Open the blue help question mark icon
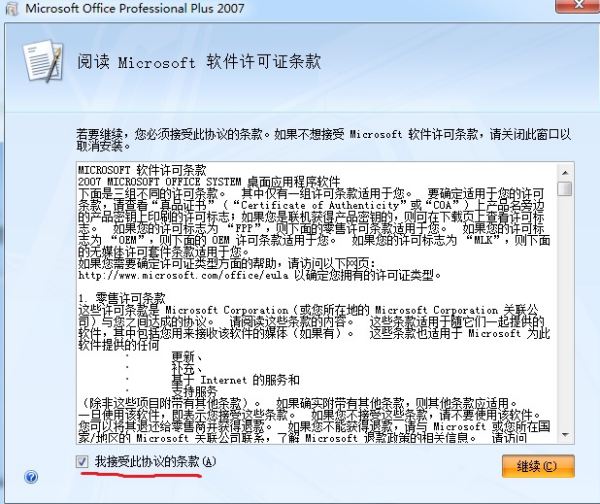Screen dimensions: 600x504 (x=31, y=477)
